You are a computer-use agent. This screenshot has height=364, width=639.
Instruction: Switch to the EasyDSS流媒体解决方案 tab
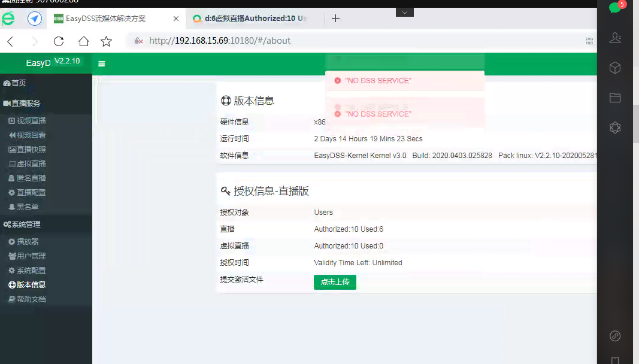[x=116, y=19]
